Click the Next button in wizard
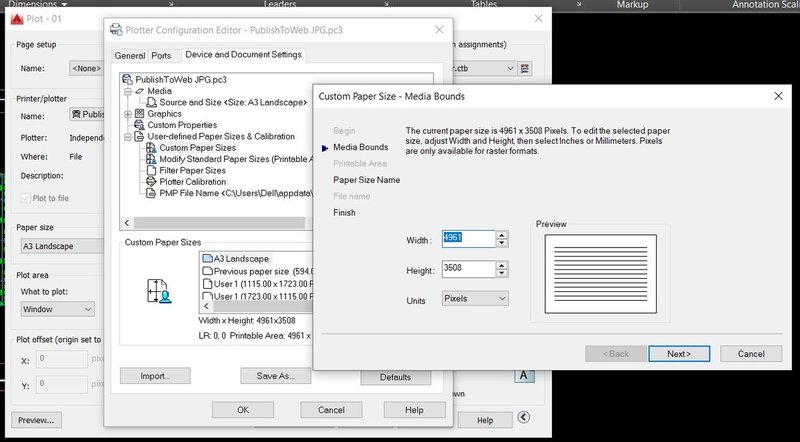 [x=679, y=353]
